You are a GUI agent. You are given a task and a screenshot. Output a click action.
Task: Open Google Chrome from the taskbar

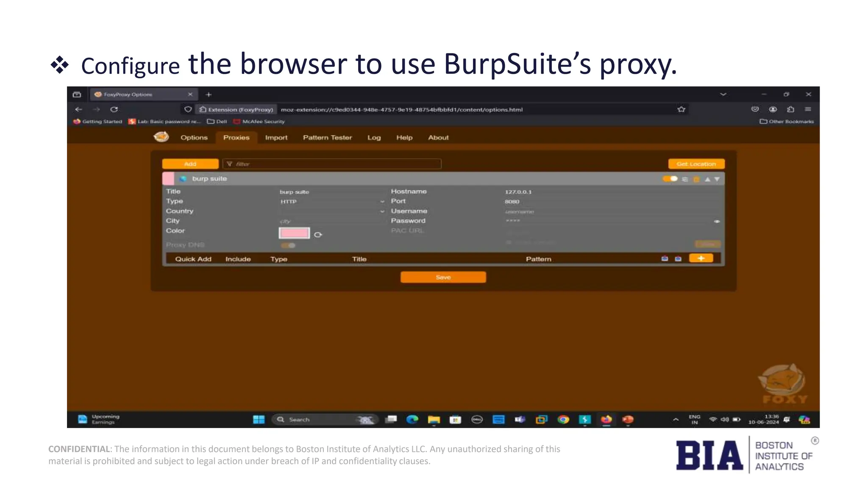[x=563, y=419]
